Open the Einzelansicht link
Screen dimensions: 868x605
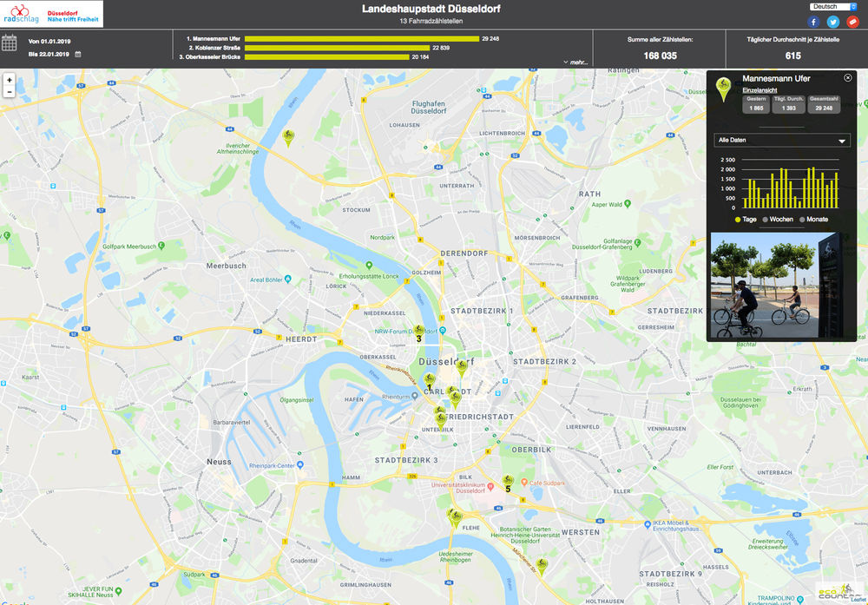[x=759, y=90]
